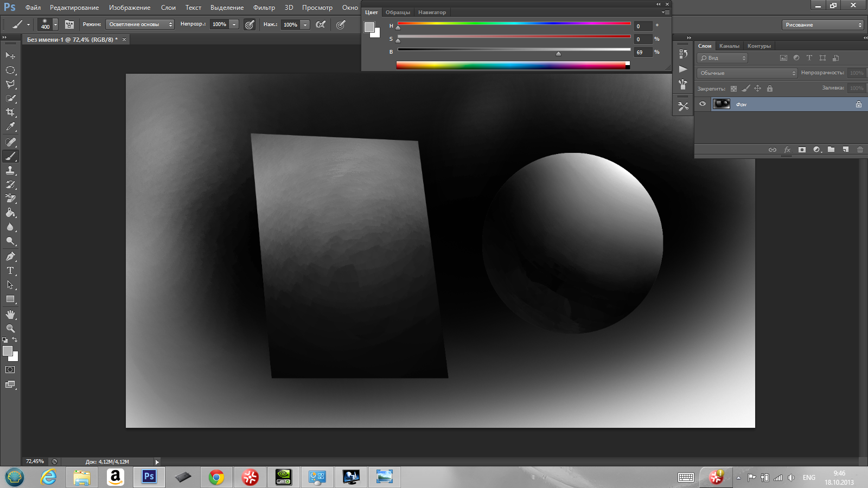Image resolution: width=868 pixels, height=488 pixels.
Task: Toggle type layer filter
Action: (809, 58)
